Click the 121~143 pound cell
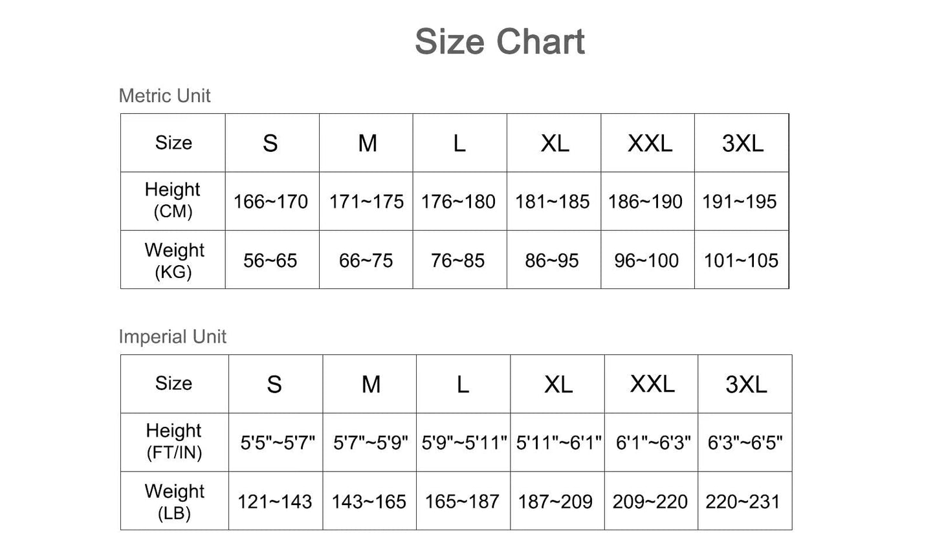 (x=275, y=502)
